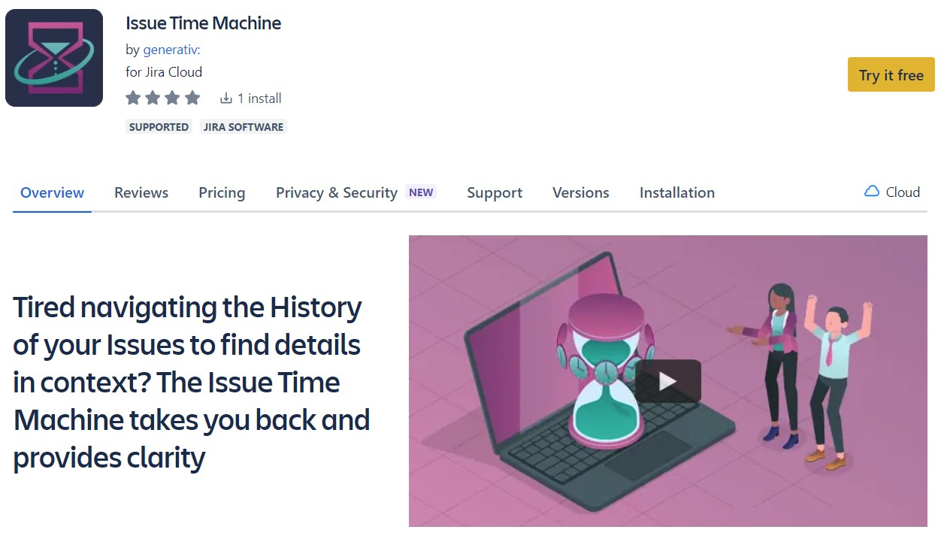Switch to the Reviews tab
Viewport: 941px width, 560px height.
coord(141,193)
